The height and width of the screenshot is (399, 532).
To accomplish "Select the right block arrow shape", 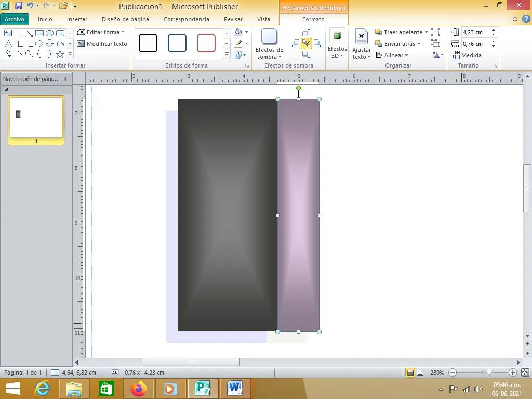I will click(39, 44).
